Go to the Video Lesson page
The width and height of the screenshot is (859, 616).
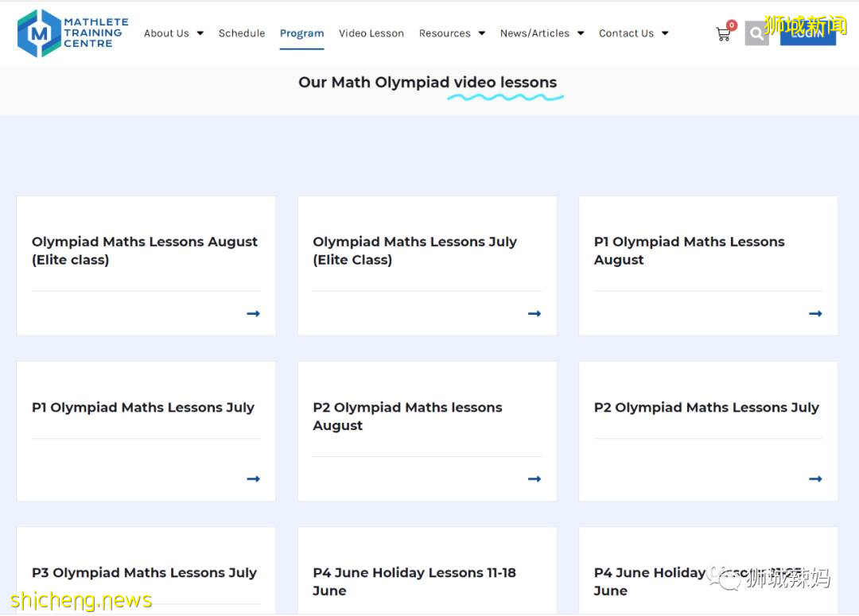(x=371, y=33)
